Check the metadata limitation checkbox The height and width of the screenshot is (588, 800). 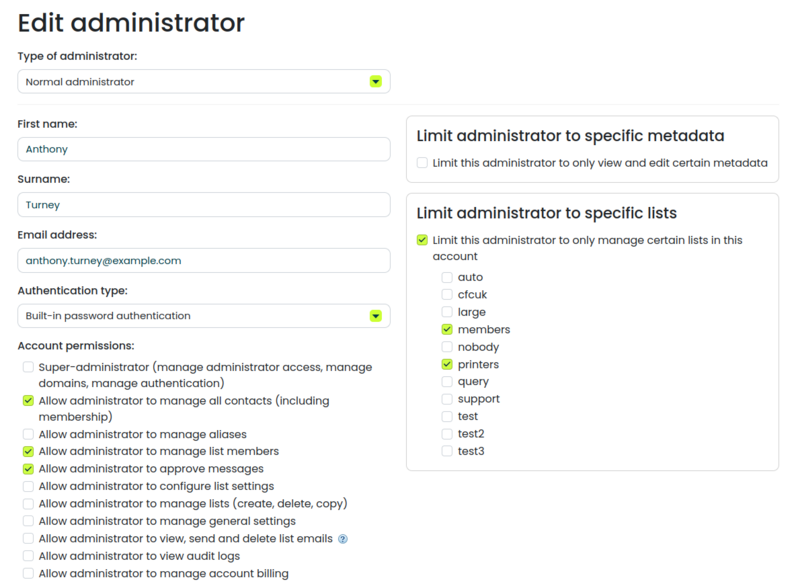pos(420,162)
